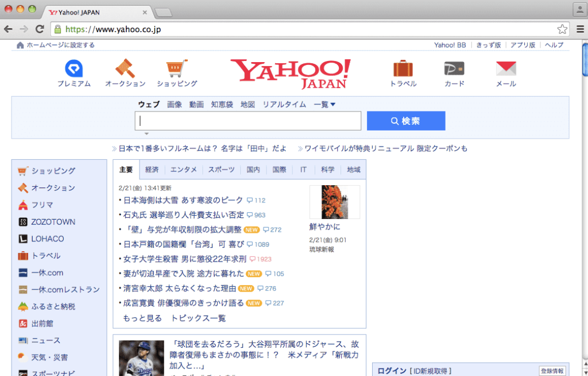This screenshot has width=588, height=376.
Task: Open the アプリ版 link
Action: pos(523,45)
